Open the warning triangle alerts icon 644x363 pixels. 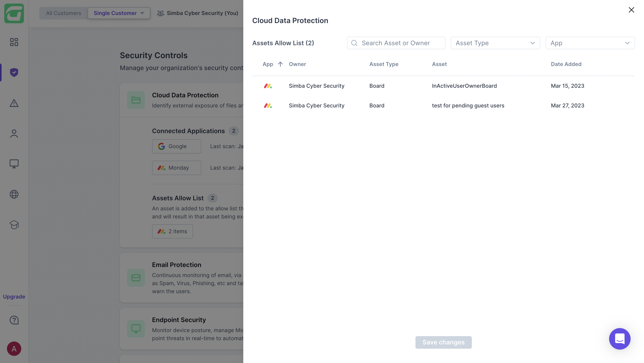14,103
